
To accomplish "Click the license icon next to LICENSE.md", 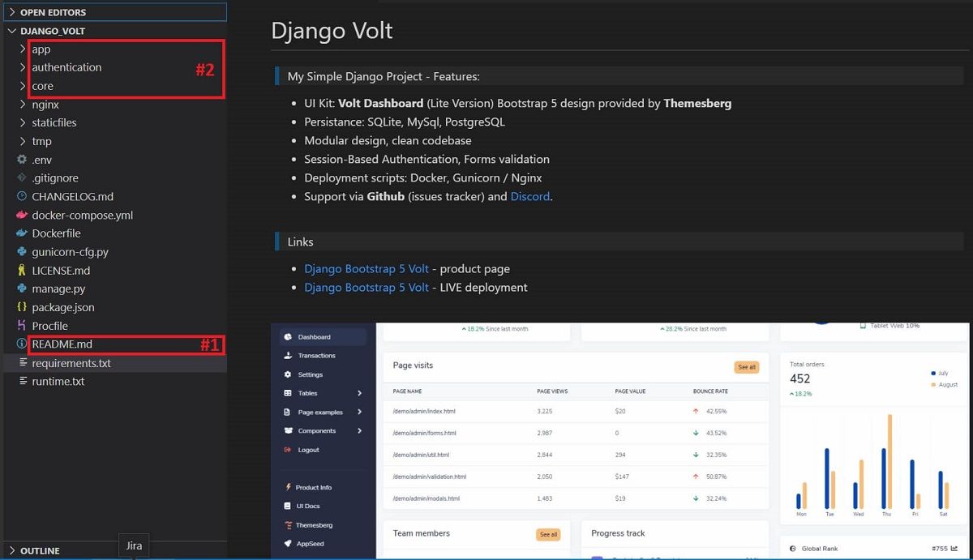I will click(x=22, y=271).
